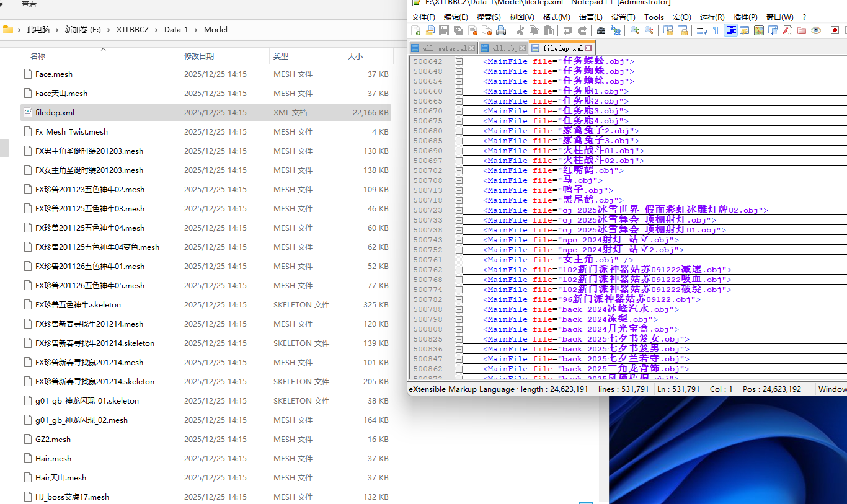Image resolution: width=847 pixels, height=504 pixels.
Task: Toggle show all characters pilcrow icon
Action: (x=716, y=30)
